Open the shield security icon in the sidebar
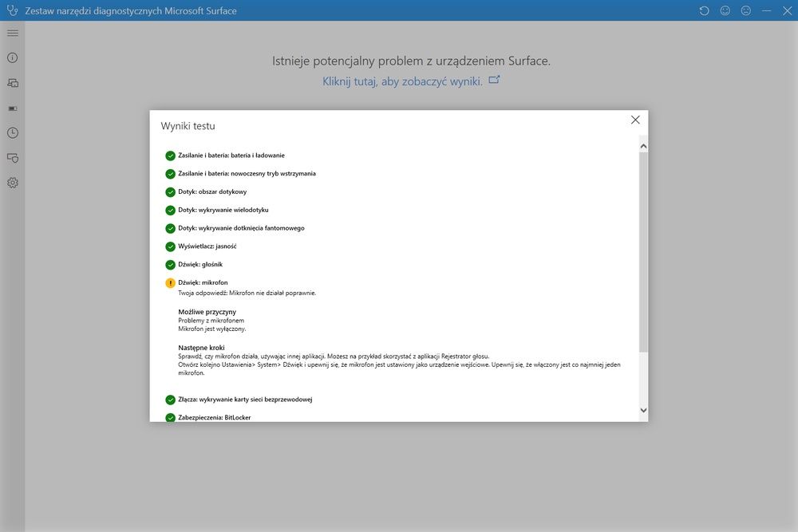This screenshot has height=532, width=798. tap(13, 158)
